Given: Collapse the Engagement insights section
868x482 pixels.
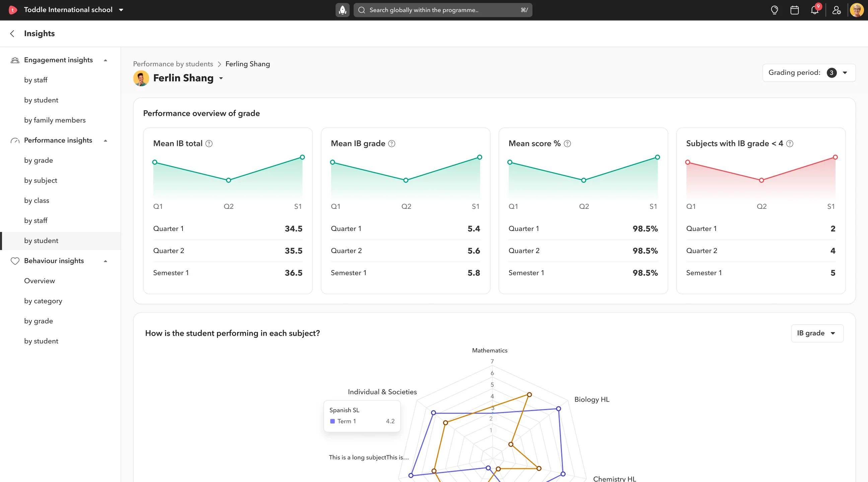Looking at the screenshot, I should tap(105, 60).
